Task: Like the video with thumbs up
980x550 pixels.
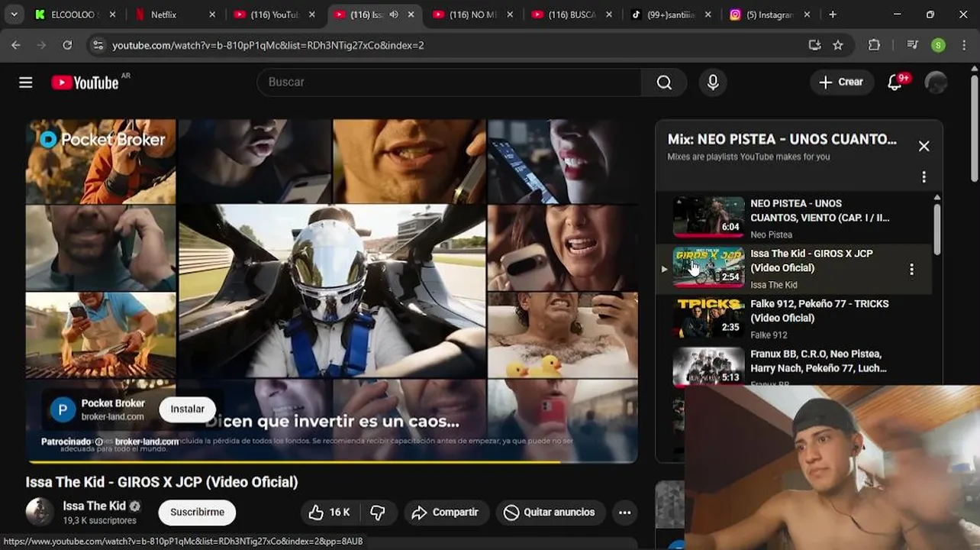Action: 329,512
